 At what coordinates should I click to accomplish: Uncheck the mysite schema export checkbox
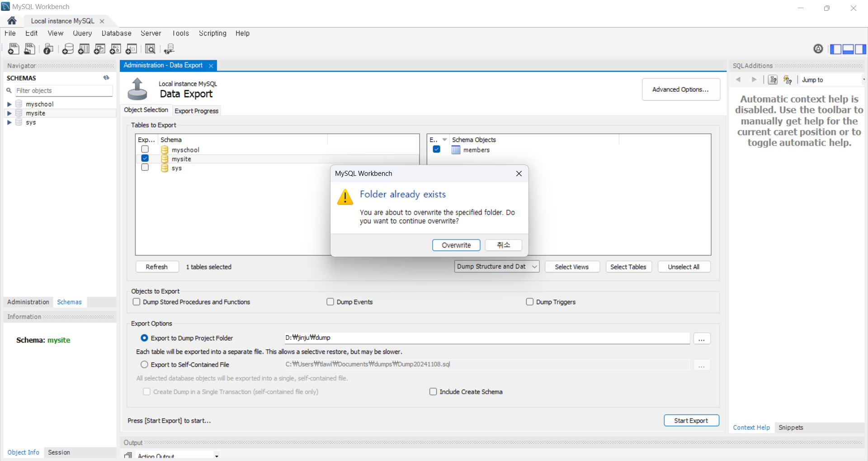[x=145, y=158]
